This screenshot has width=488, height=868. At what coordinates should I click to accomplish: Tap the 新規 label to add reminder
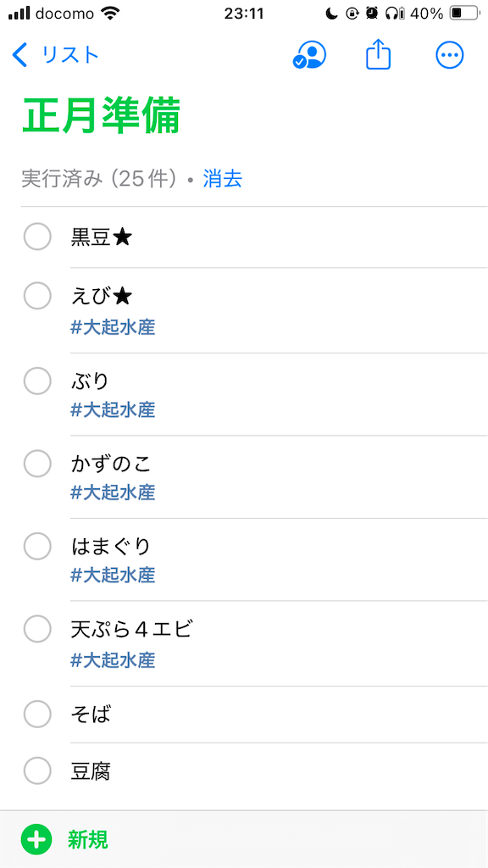[x=88, y=840]
